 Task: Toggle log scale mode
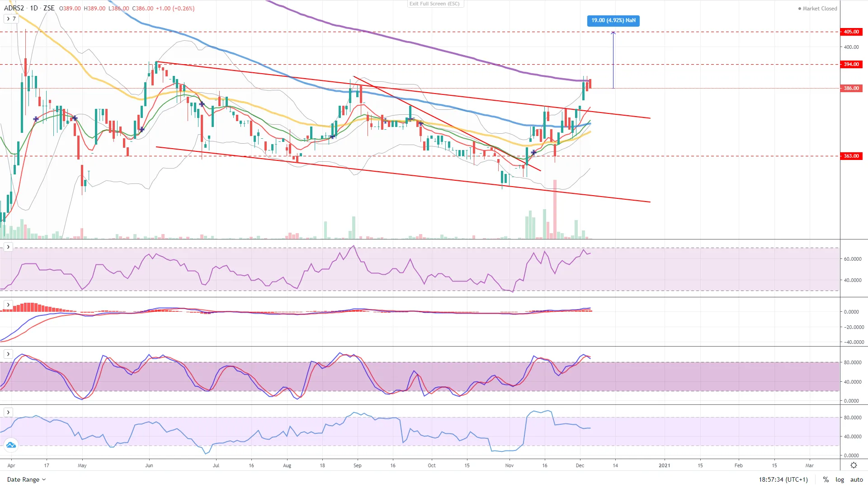(x=840, y=479)
